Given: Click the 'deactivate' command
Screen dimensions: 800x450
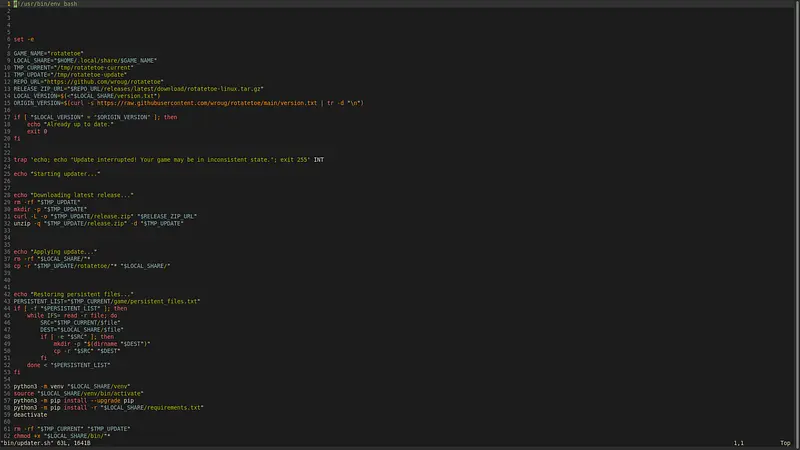Looking at the screenshot, I should 31,413.
